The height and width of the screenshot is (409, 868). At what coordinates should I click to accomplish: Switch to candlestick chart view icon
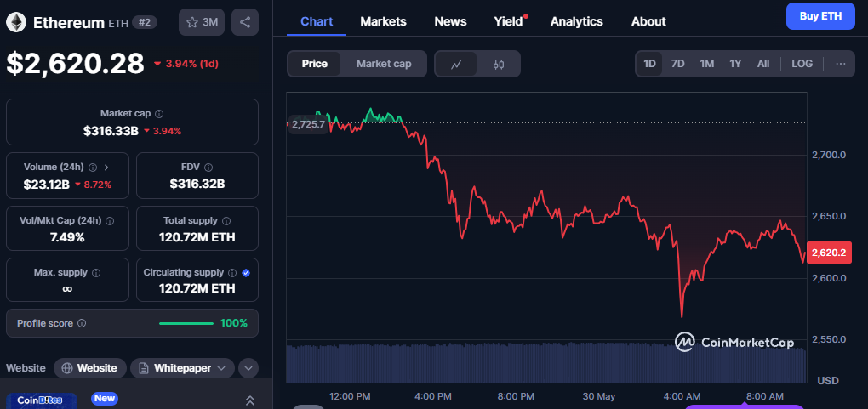click(x=498, y=65)
